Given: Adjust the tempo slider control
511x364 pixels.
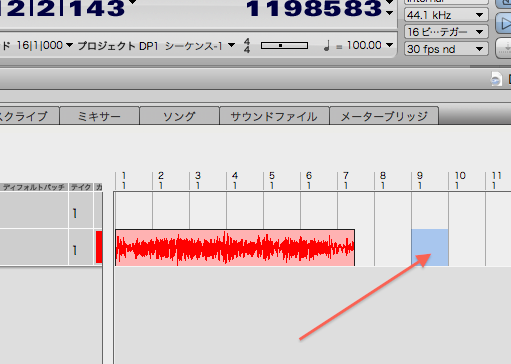Looking at the screenshot, I should (x=284, y=45).
